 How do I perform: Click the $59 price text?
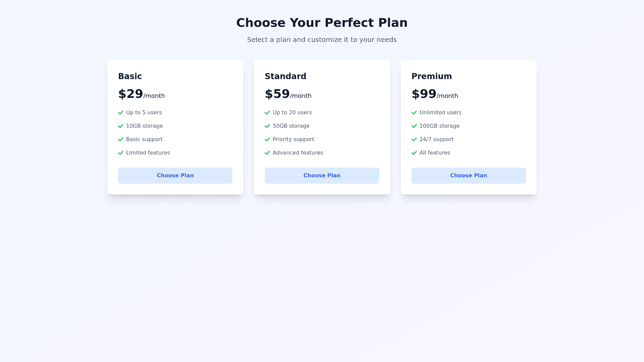(277, 94)
